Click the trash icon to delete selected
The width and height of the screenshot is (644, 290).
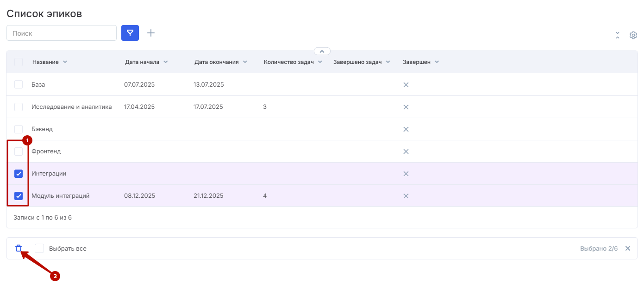pyautogui.click(x=19, y=248)
